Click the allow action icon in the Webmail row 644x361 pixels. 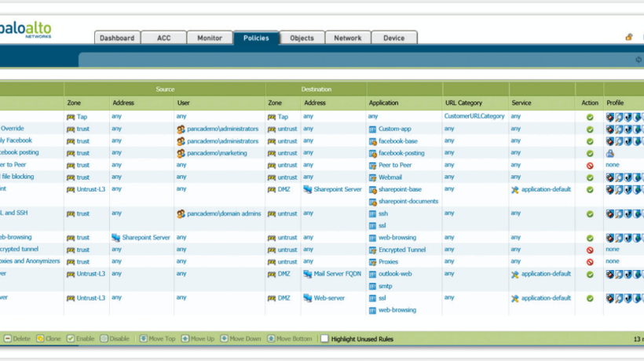coord(590,177)
